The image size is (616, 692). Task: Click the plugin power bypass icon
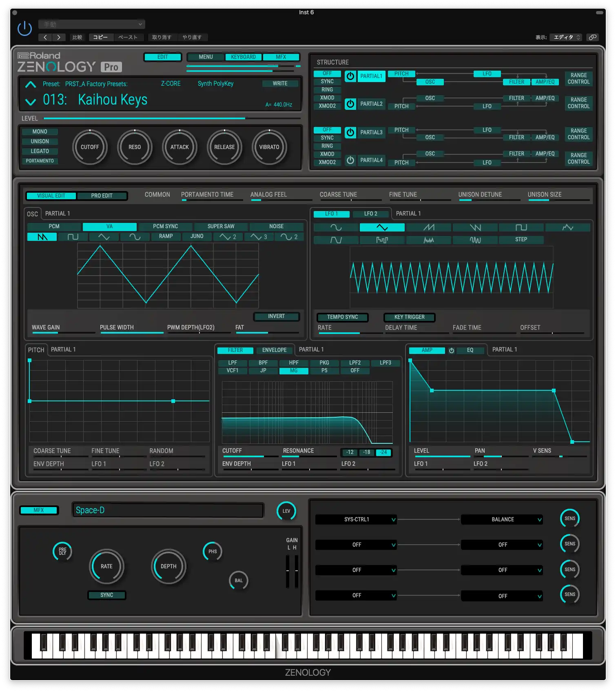[24, 28]
